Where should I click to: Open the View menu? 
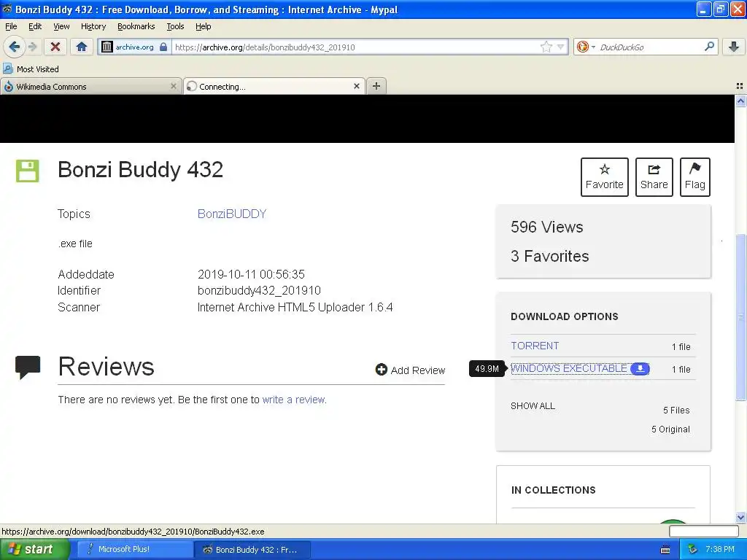coord(61,26)
